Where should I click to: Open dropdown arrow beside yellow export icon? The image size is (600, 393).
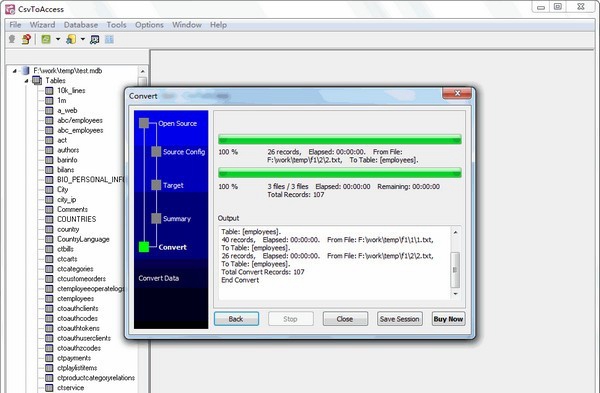pos(83,39)
